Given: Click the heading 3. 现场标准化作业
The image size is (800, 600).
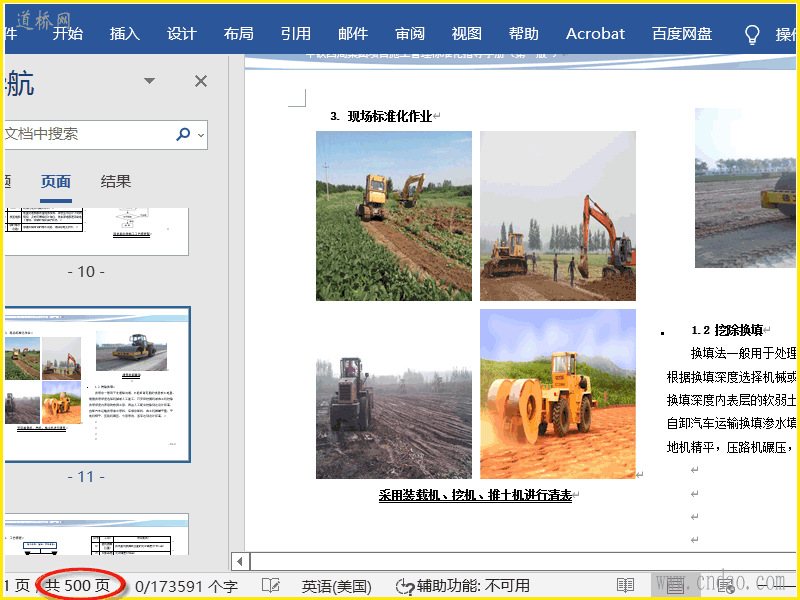Looking at the screenshot, I should [382, 116].
